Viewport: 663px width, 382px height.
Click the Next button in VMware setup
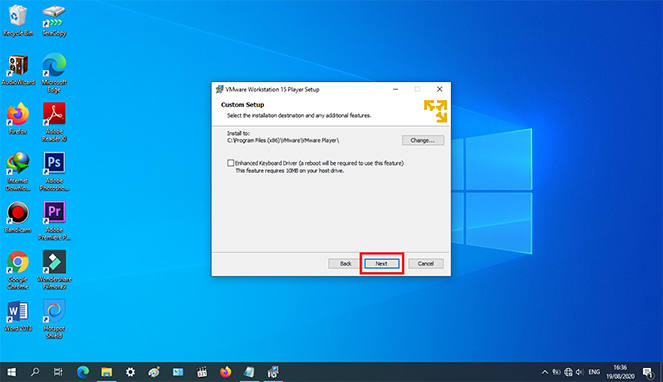coord(381,264)
